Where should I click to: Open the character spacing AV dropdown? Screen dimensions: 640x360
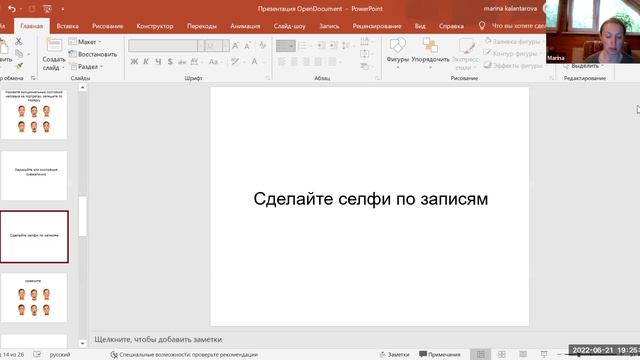(x=196, y=62)
